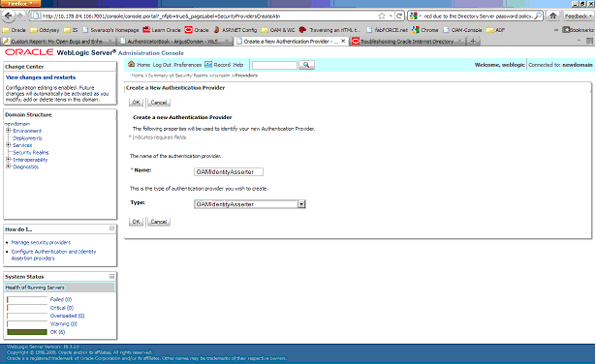Open browser home page via house icon

[553, 15]
